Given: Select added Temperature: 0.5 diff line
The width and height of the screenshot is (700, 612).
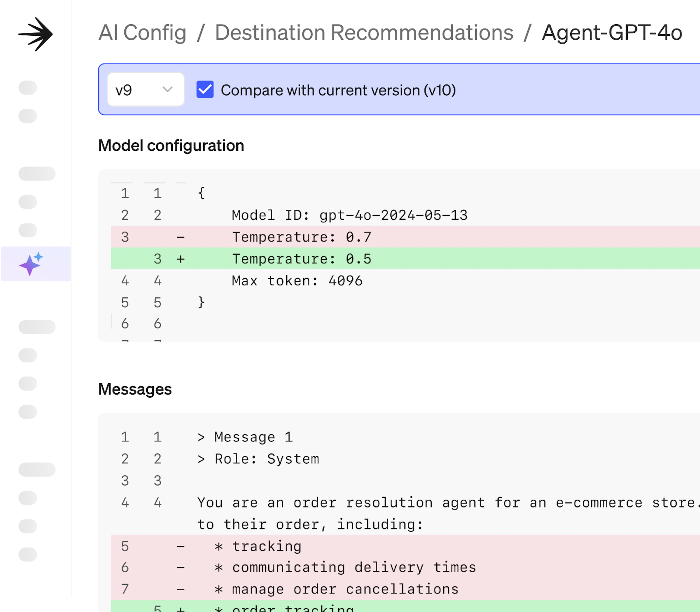Looking at the screenshot, I should (302, 259).
